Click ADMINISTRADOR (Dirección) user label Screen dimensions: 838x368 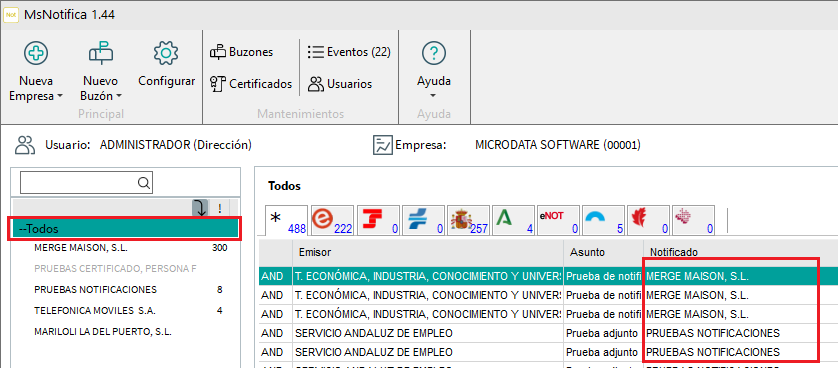click(x=175, y=145)
